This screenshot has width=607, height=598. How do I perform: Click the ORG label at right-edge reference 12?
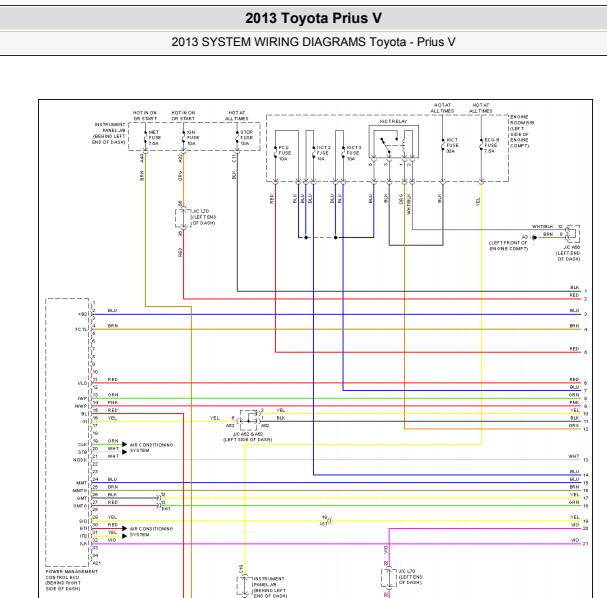pyautogui.click(x=574, y=426)
